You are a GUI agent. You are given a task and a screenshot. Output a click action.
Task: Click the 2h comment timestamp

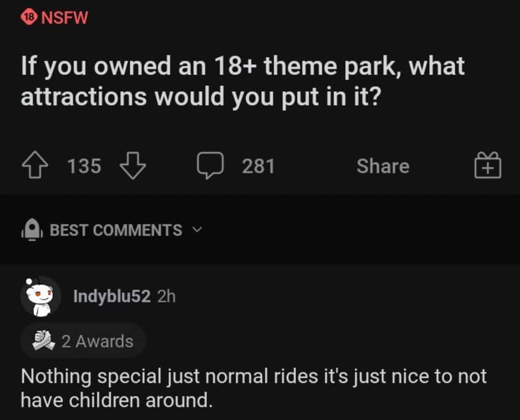[x=167, y=296]
